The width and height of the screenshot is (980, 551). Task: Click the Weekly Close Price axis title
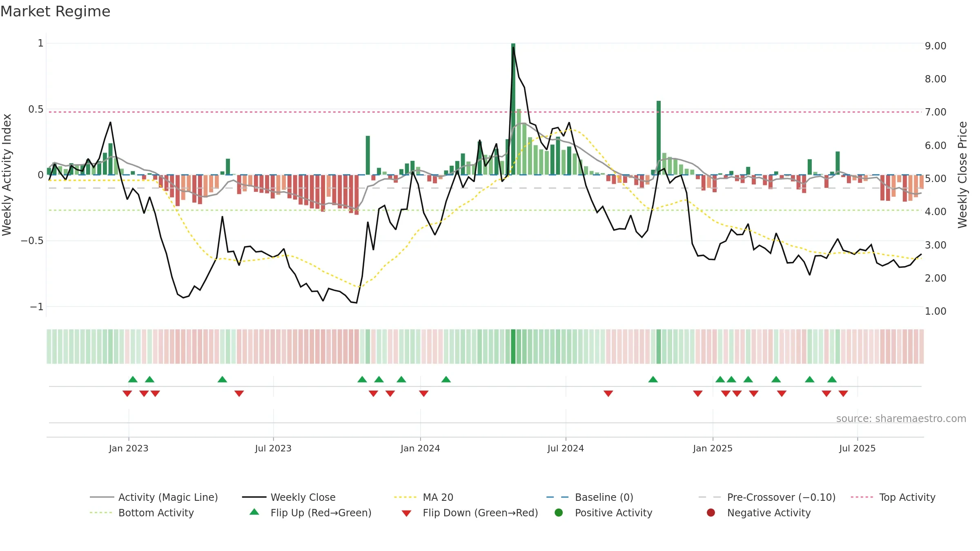click(x=962, y=175)
